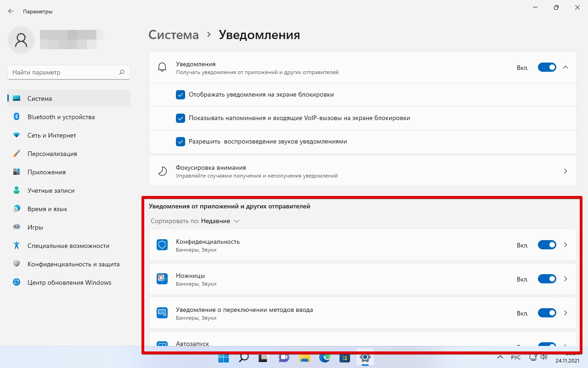Viewport: 588px width, 368px height.
Task: Click the РУС language indicator
Action: coord(516,357)
